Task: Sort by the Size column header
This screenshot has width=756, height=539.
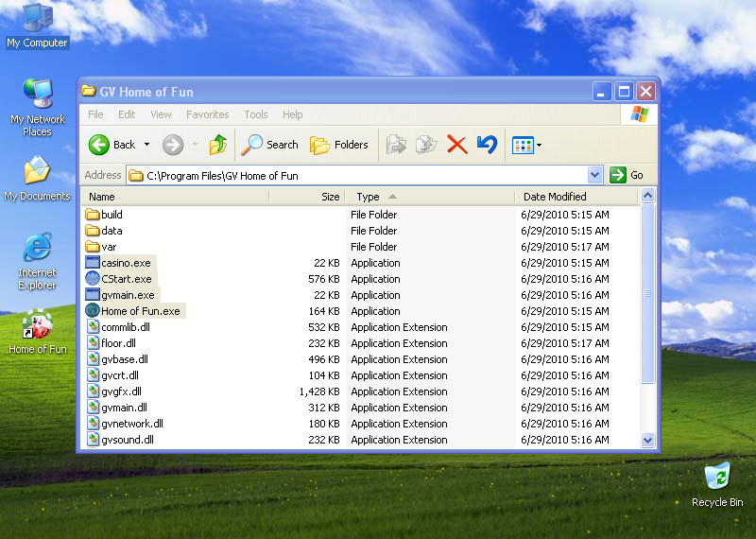Action: [306, 197]
